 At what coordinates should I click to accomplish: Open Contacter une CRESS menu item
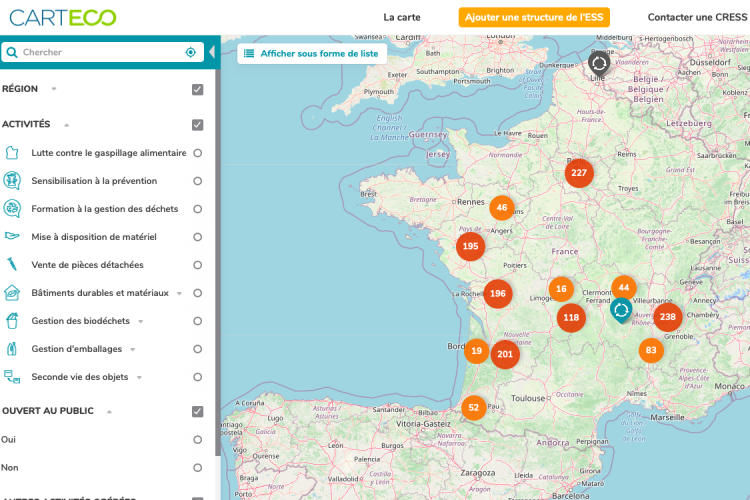tap(697, 18)
